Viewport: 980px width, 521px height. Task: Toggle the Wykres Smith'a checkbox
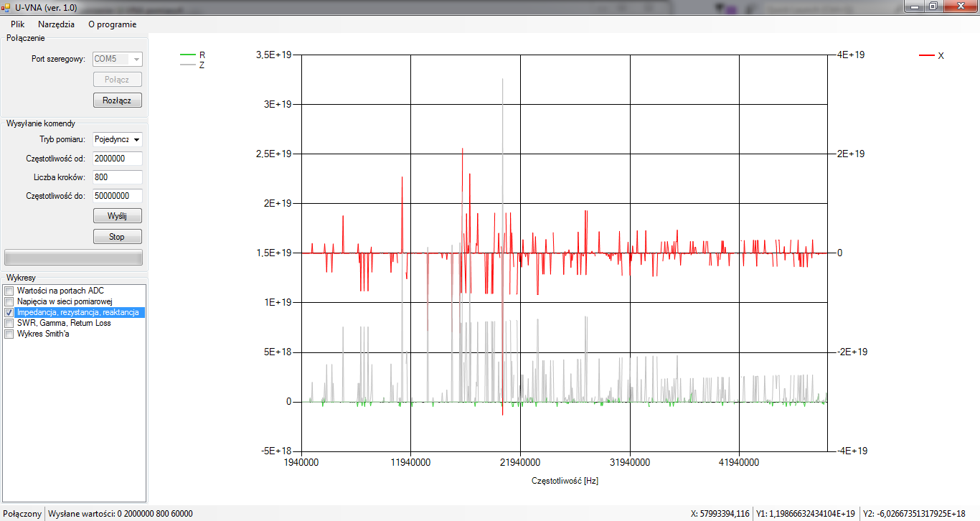coord(9,334)
